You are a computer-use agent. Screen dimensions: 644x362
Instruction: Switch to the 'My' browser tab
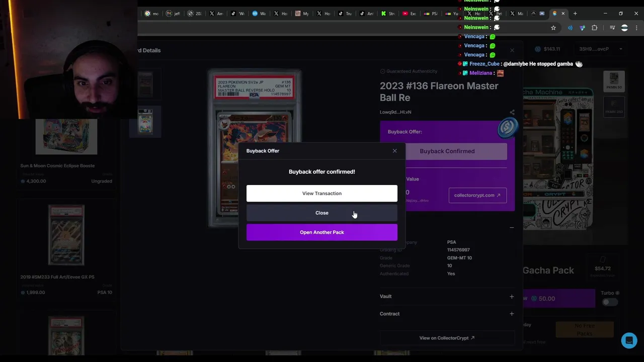pos(302,14)
